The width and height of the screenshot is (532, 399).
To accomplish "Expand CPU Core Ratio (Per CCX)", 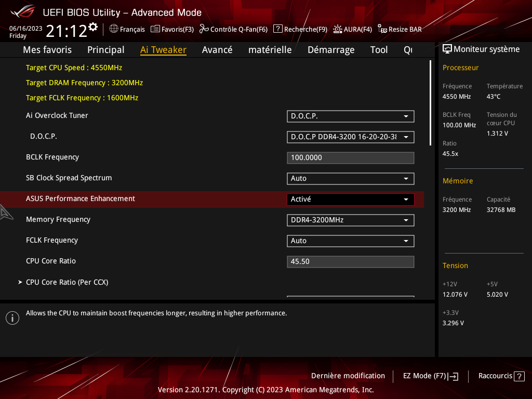I will click(67, 282).
